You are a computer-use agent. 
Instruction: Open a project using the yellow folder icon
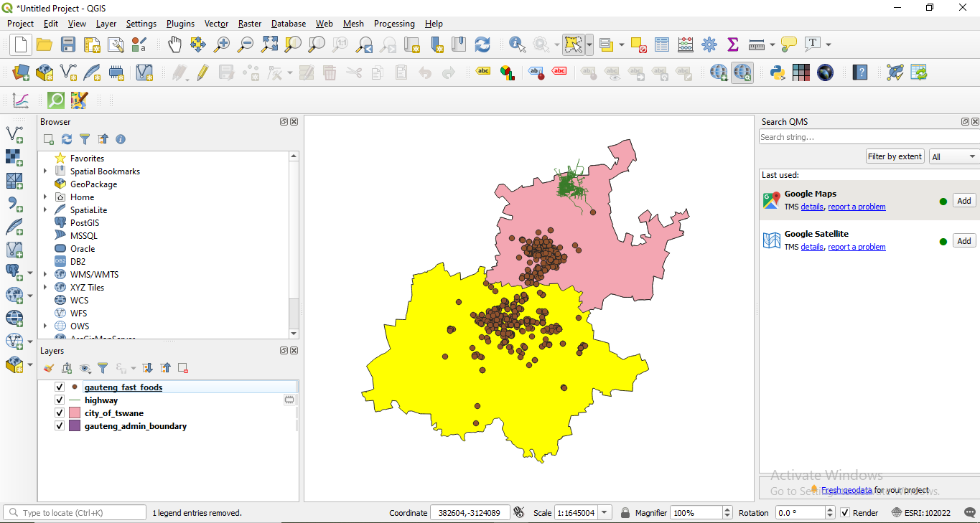[x=45, y=44]
